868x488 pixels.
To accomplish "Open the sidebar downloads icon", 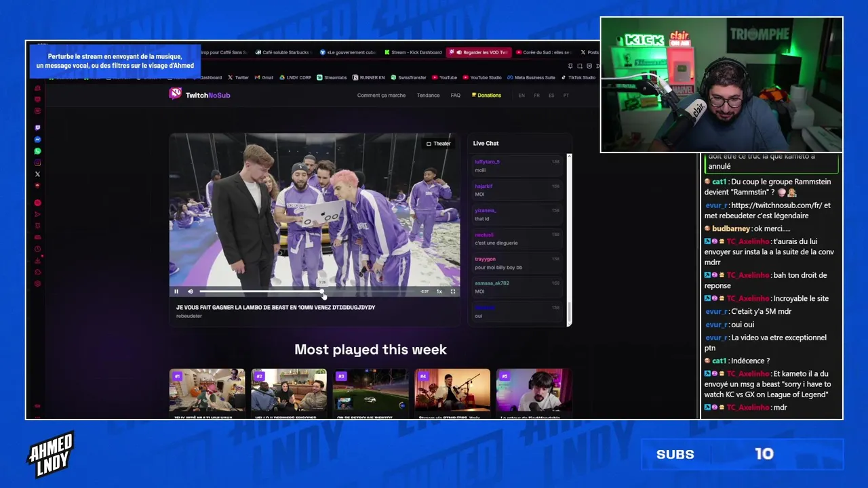I will (37, 260).
